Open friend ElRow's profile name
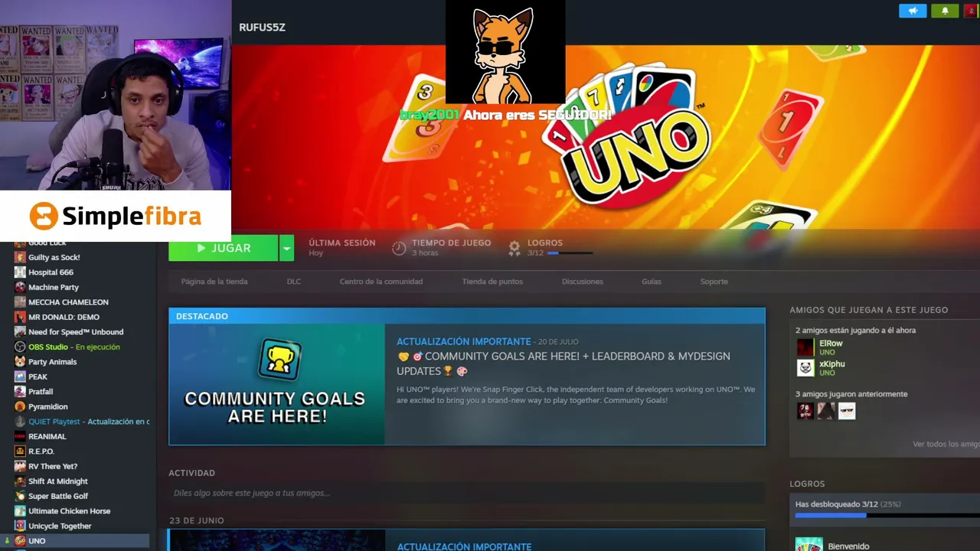Image resolution: width=980 pixels, height=551 pixels. (x=831, y=344)
